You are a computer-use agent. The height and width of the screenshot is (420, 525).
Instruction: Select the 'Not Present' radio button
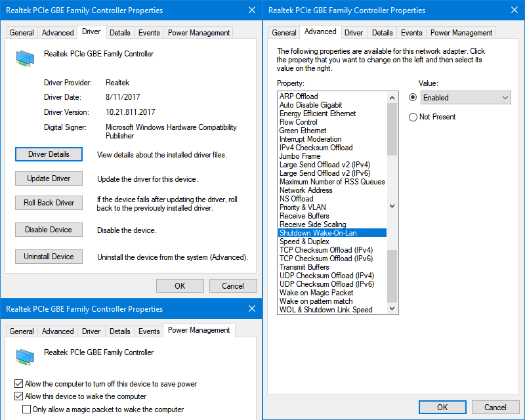[413, 117]
